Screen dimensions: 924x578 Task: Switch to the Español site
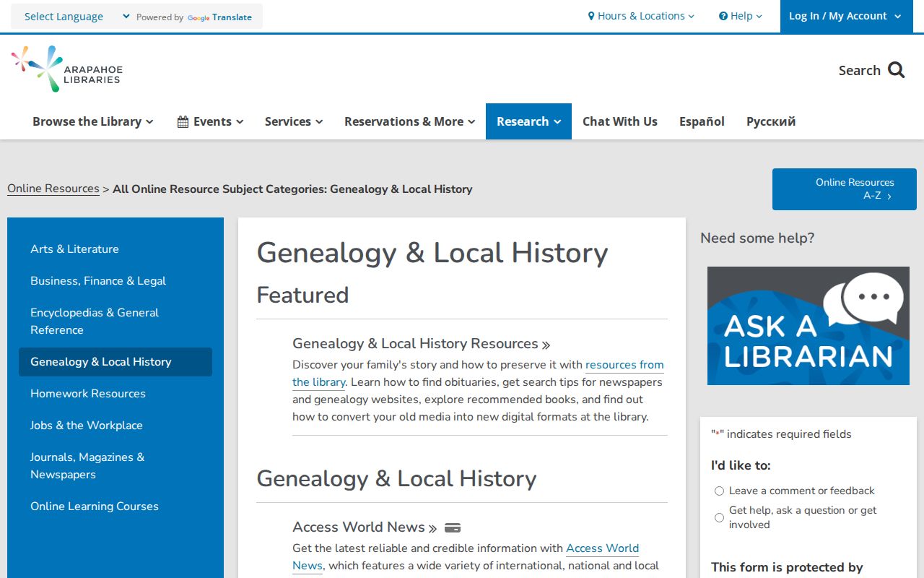(702, 121)
